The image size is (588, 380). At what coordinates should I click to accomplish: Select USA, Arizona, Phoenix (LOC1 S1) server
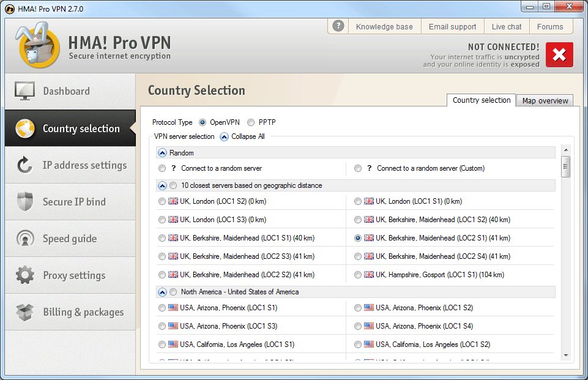point(162,308)
